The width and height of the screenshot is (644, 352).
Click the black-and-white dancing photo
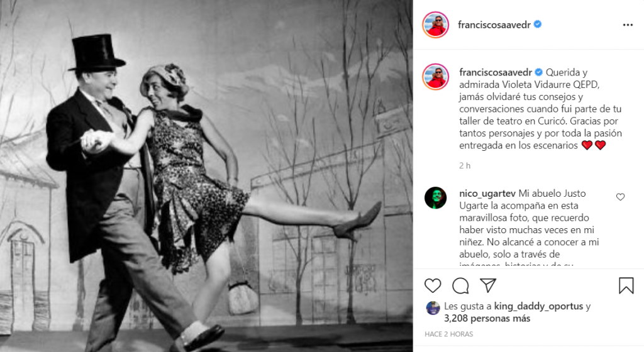point(206,176)
